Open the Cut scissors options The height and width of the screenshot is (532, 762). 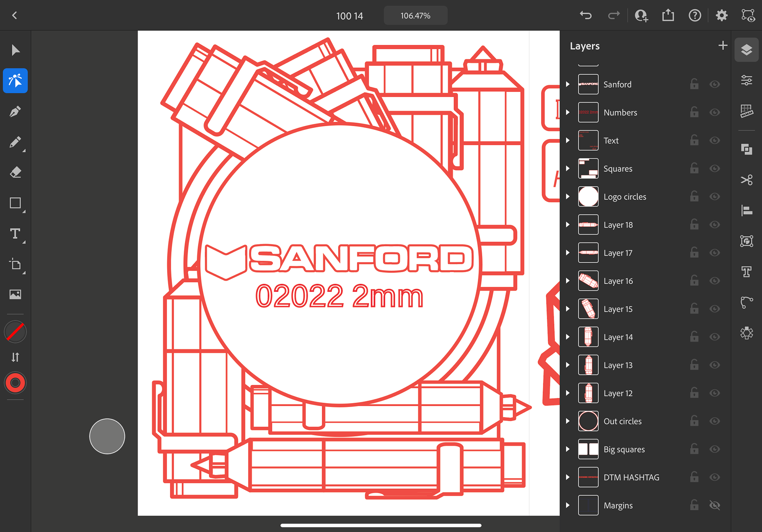click(747, 180)
